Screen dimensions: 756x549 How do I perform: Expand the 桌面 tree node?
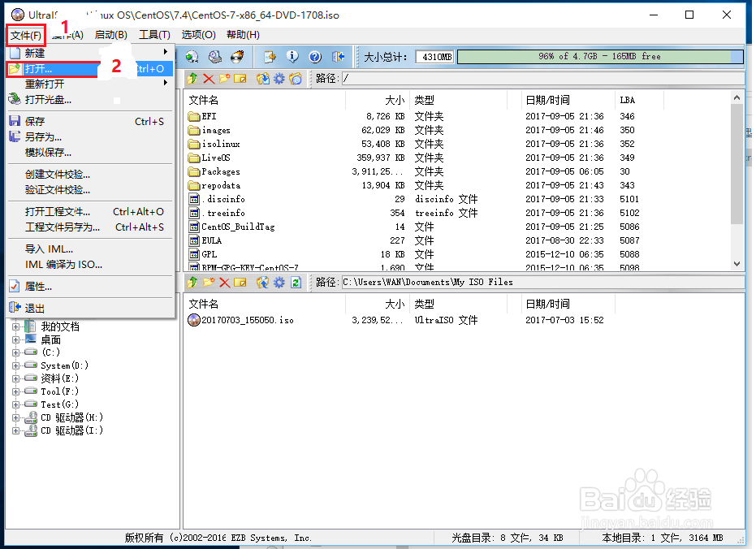tap(15, 339)
